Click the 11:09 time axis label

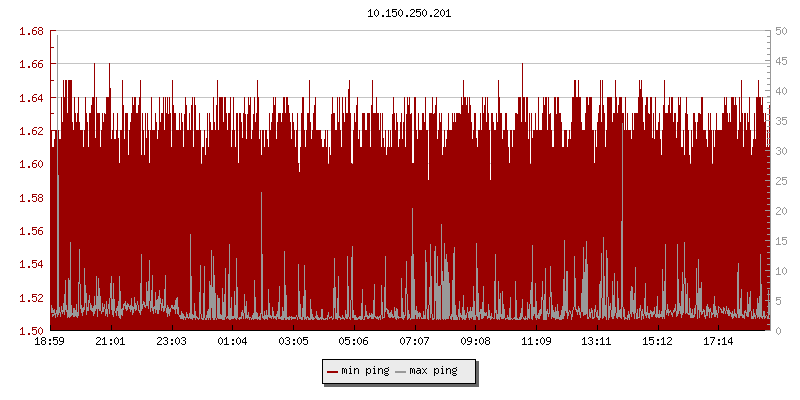pyautogui.click(x=536, y=341)
